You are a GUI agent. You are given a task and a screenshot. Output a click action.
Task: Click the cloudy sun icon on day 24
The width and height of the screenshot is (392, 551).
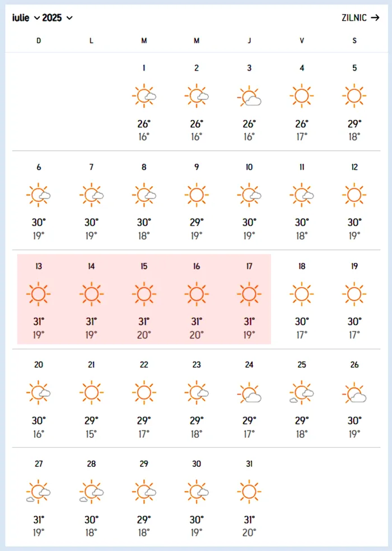point(249,392)
